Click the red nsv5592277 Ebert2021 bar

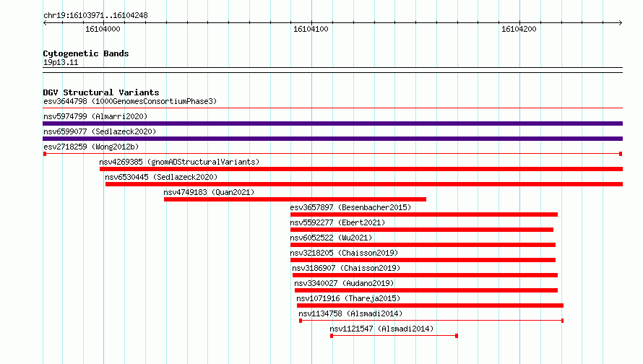click(422, 230)
